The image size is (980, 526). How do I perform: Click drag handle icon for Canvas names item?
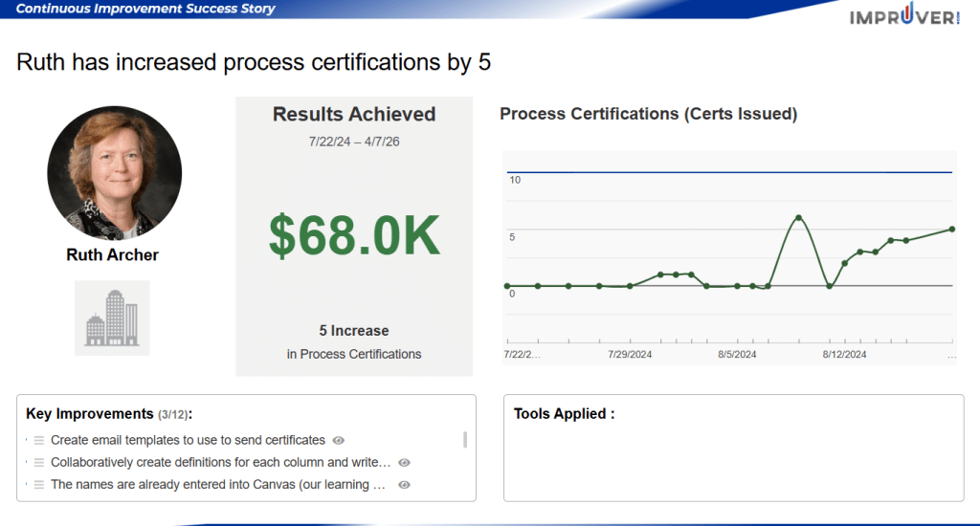point(39,485)
